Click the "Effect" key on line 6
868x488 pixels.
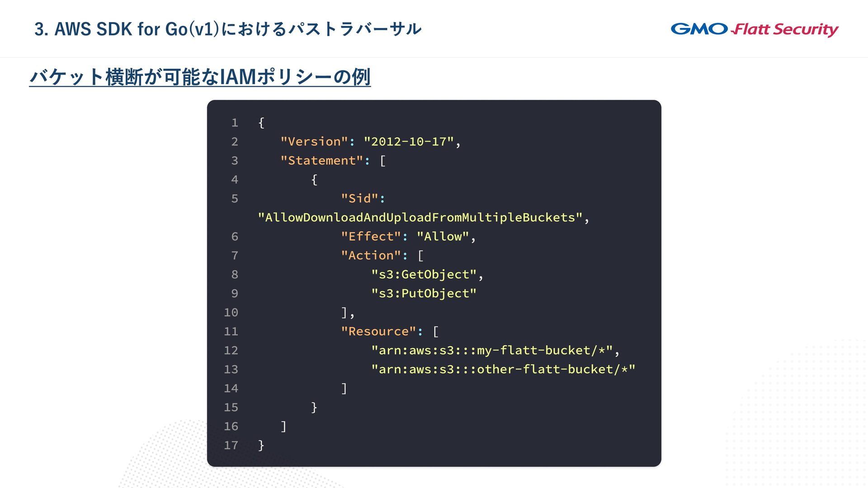pos(371,236)
